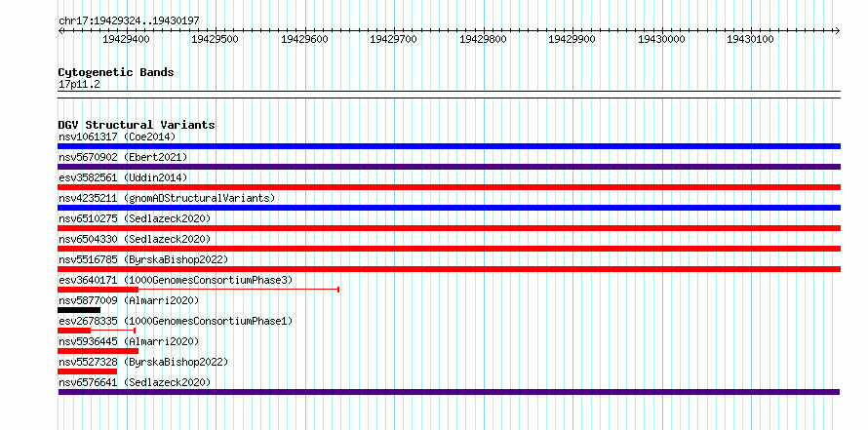
Task: Click the left arrowhead of the coordinate ruler
Action: (60, 31)
